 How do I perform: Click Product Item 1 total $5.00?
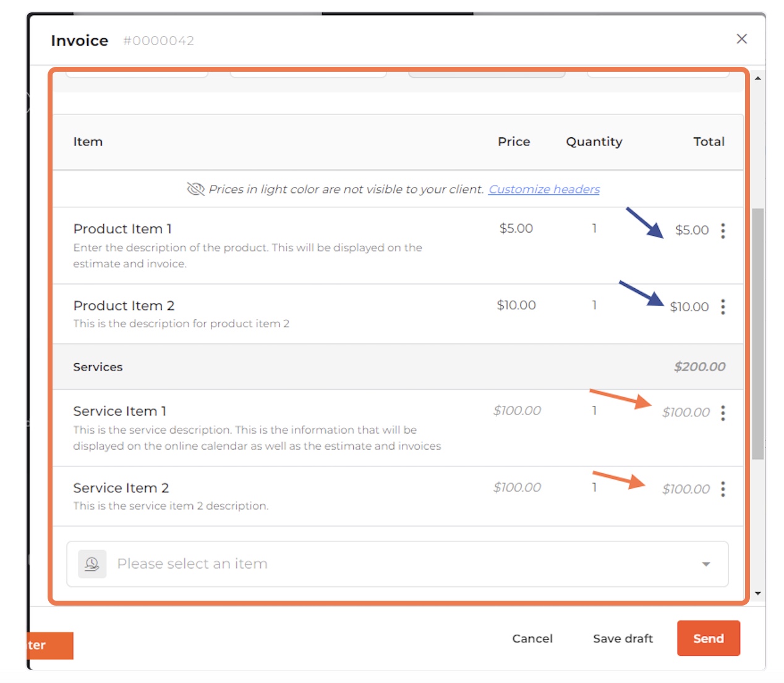(x=692, y=230)
